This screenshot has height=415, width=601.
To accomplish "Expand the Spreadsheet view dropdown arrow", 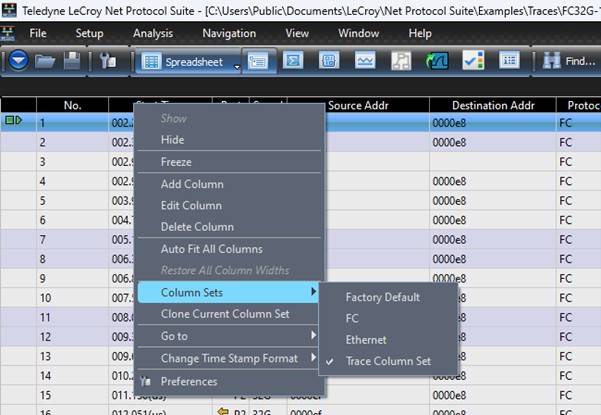I will (237, 67).
